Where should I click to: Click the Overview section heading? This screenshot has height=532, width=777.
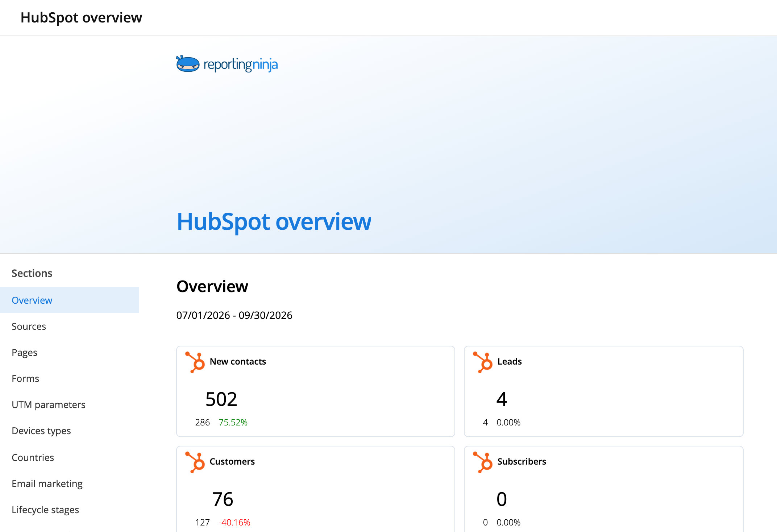(x=212, y=286)
